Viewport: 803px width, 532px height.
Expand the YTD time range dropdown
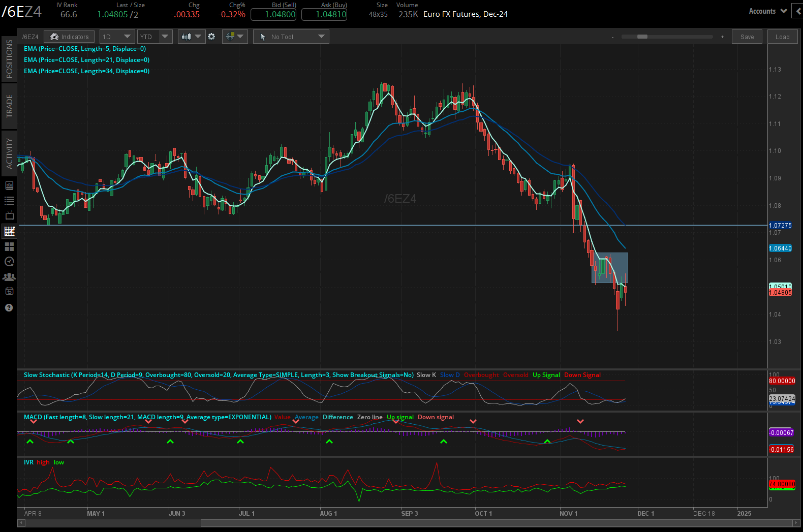tap(155, 37)
